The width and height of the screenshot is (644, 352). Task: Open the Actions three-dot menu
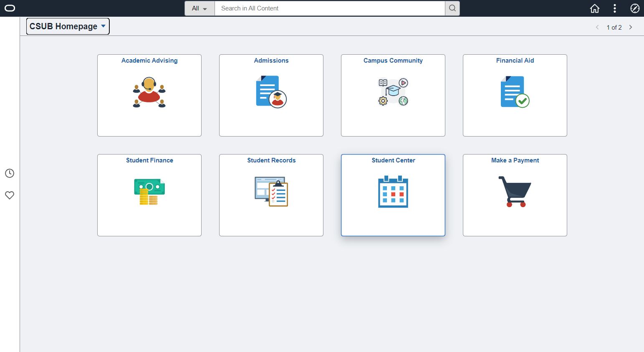tap(614, 8)
